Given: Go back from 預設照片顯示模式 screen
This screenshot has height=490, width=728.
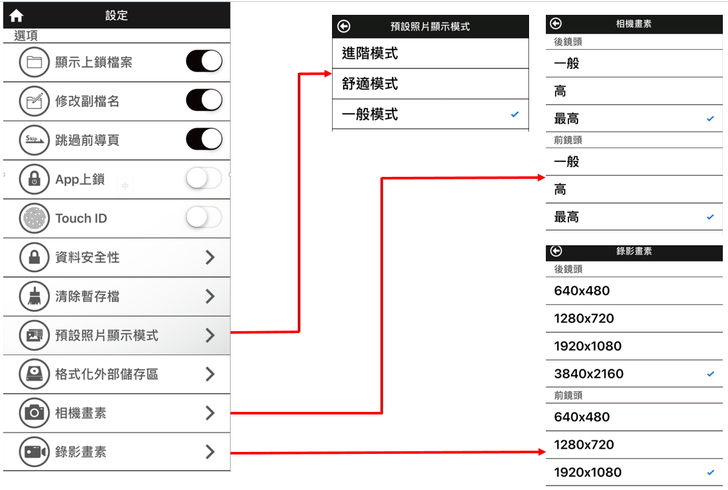Looking at the screenshot, I should tap(344, 26).
